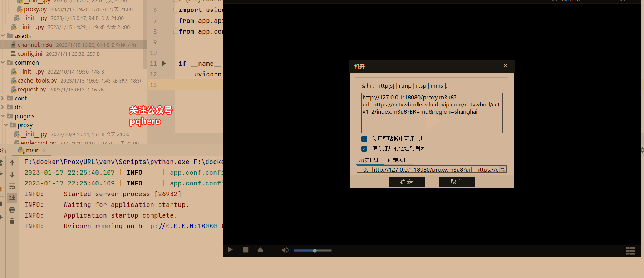Confirm with the 确定 button

coord(407,182)
